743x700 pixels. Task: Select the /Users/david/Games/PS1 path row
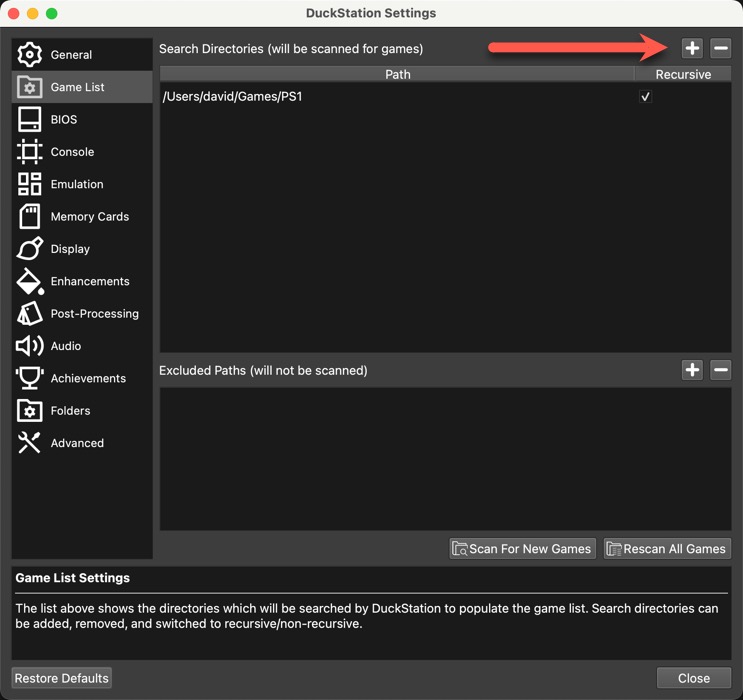[x=445, y=97]
